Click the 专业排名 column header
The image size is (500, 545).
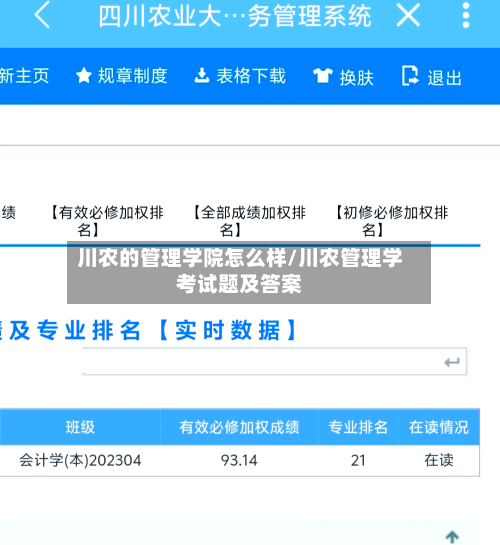[x=358, y=427]
